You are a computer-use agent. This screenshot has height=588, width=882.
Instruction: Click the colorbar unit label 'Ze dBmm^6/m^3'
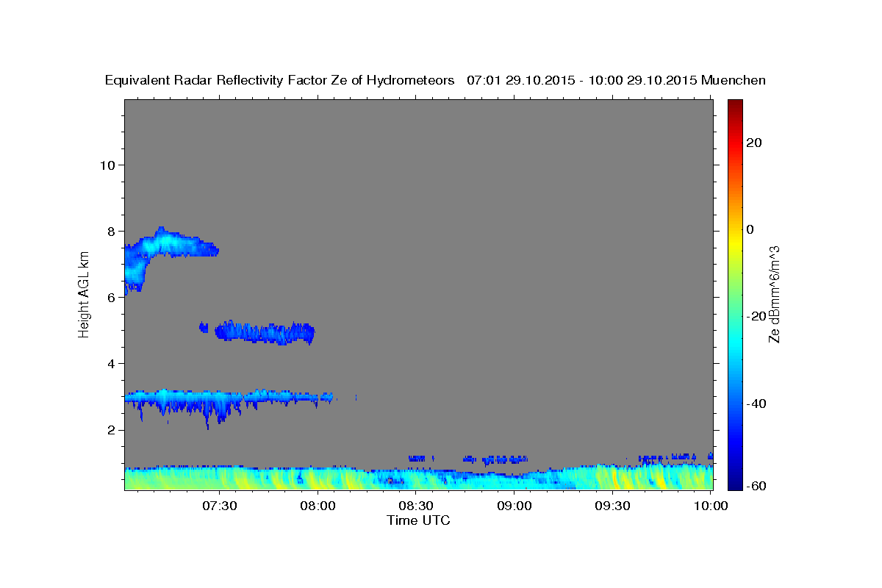[774, 294]
